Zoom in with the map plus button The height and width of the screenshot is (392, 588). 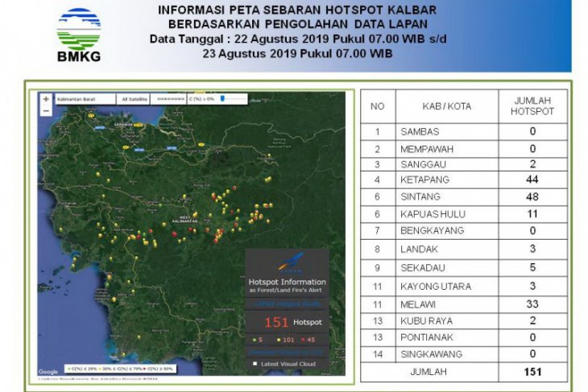click(x=46, y=99)
